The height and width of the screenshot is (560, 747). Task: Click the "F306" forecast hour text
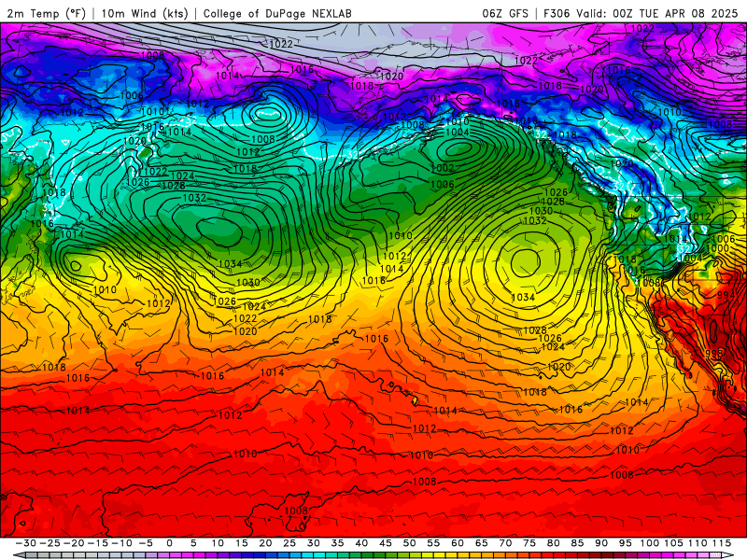(x=557, y=13)
